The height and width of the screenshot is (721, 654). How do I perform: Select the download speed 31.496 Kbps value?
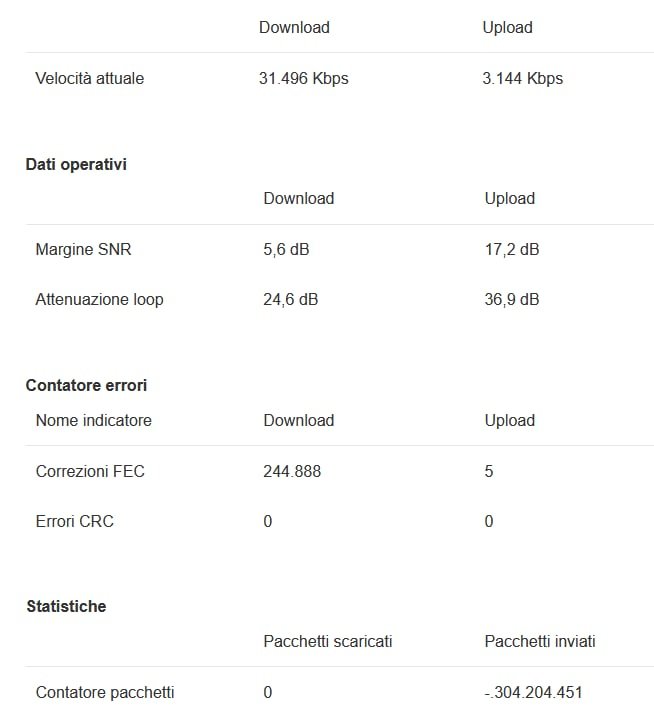[x=304, y=78]
